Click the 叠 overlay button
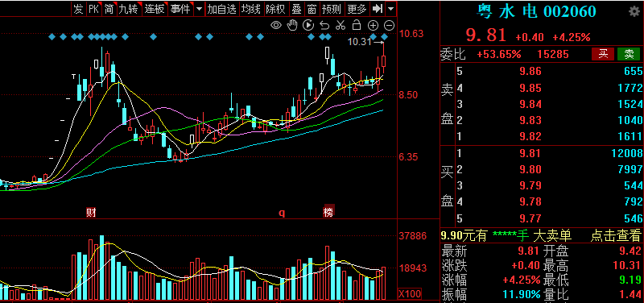Screen dimensions: 644x303 pyautogui.click(x=296, y=9)
